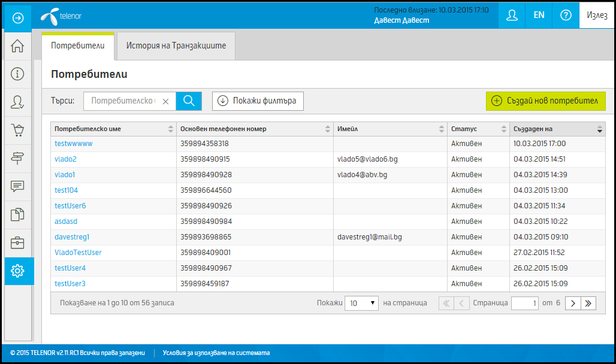Click Създай нов потребител button
616x364 pixels.
coord(546,101)
